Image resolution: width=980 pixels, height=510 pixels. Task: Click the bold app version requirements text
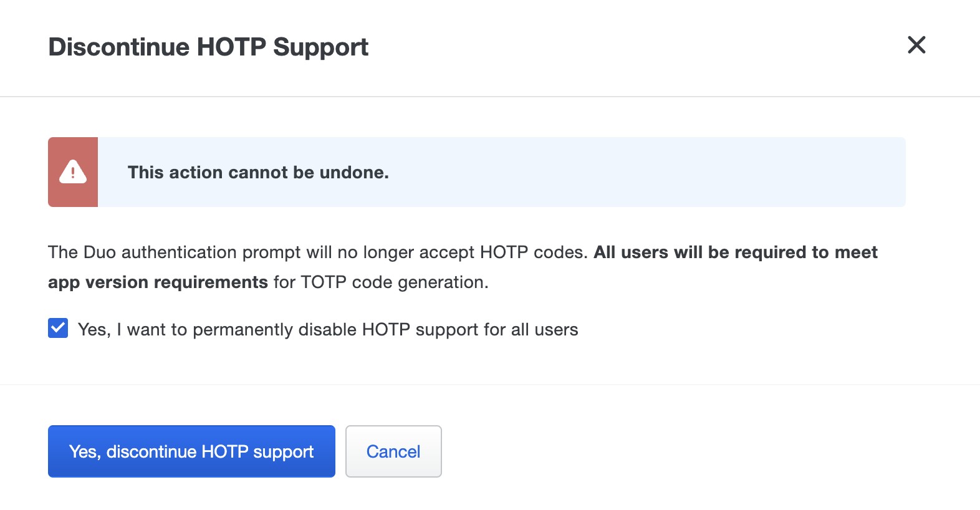coord(157,282)
